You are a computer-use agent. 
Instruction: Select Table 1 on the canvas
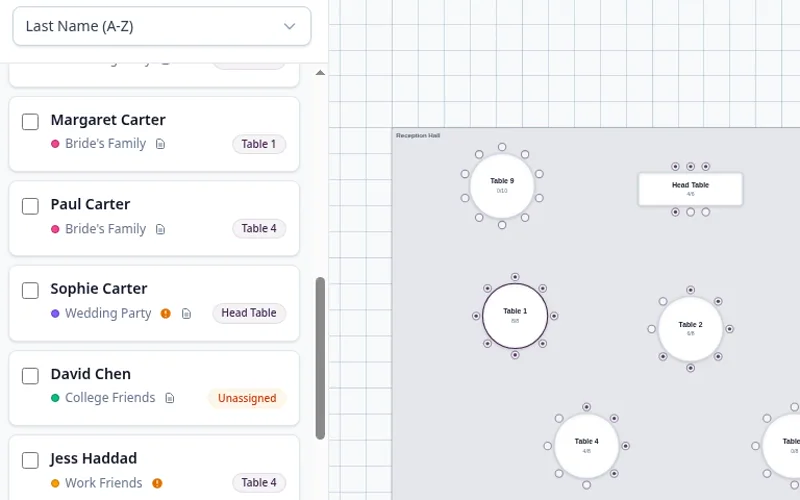pyautogui.click(x=515, y=316)
